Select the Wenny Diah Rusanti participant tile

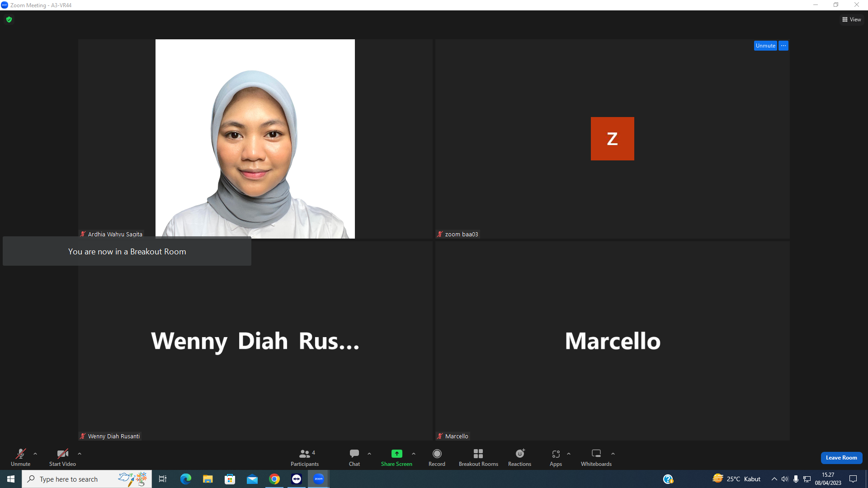pos(255,341)
